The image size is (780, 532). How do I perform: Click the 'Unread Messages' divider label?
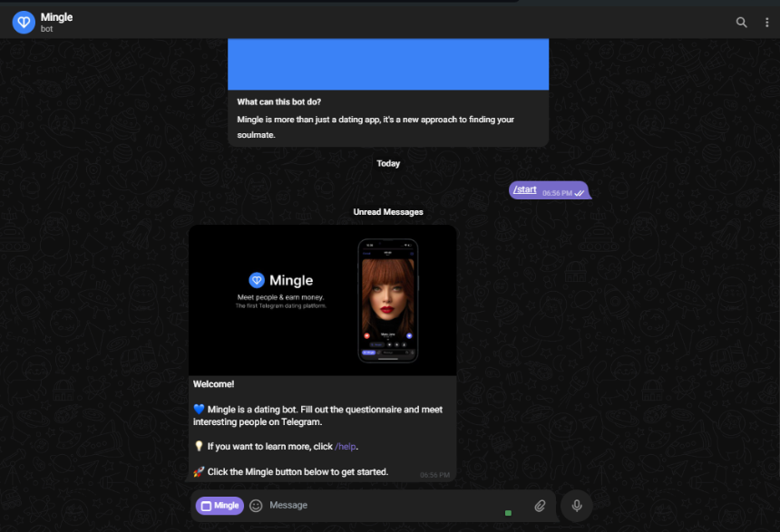(388, 212)
